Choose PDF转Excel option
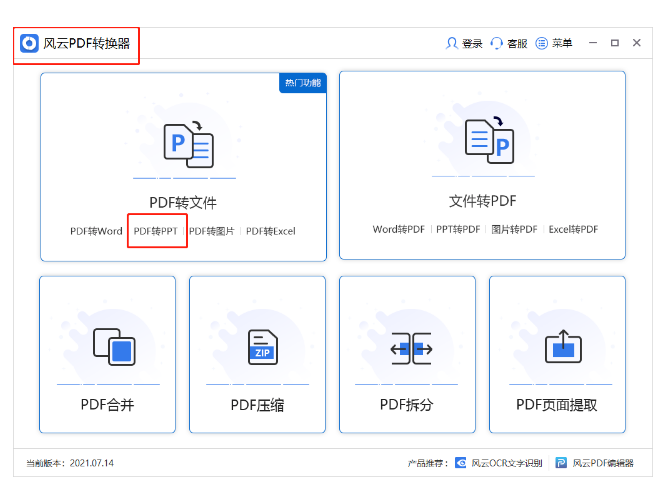 point(271,231)
